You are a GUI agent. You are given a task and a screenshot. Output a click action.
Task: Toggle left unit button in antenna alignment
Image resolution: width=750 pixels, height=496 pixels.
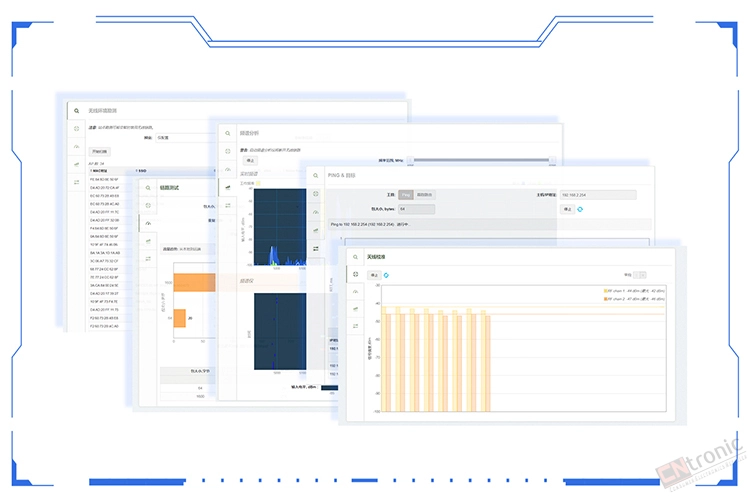[637, 275]
